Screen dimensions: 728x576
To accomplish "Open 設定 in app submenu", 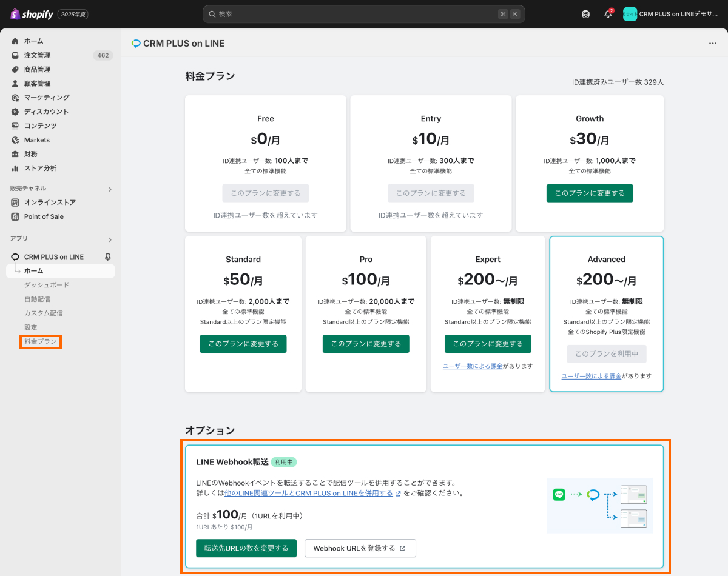I will click(x=30, y=327).
